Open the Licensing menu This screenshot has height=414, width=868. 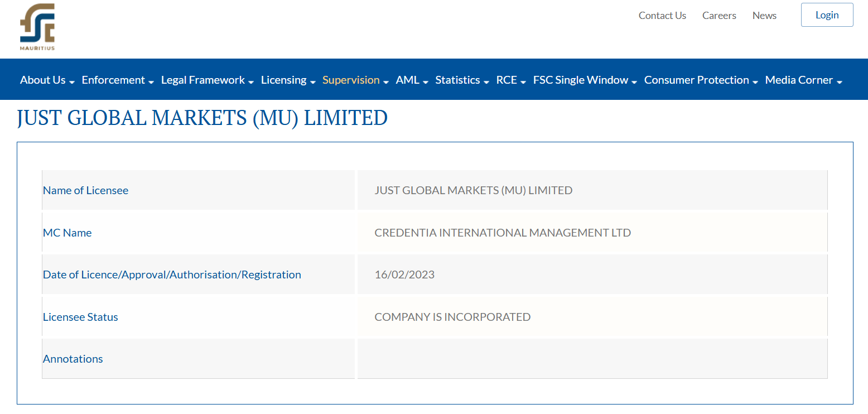284,80
